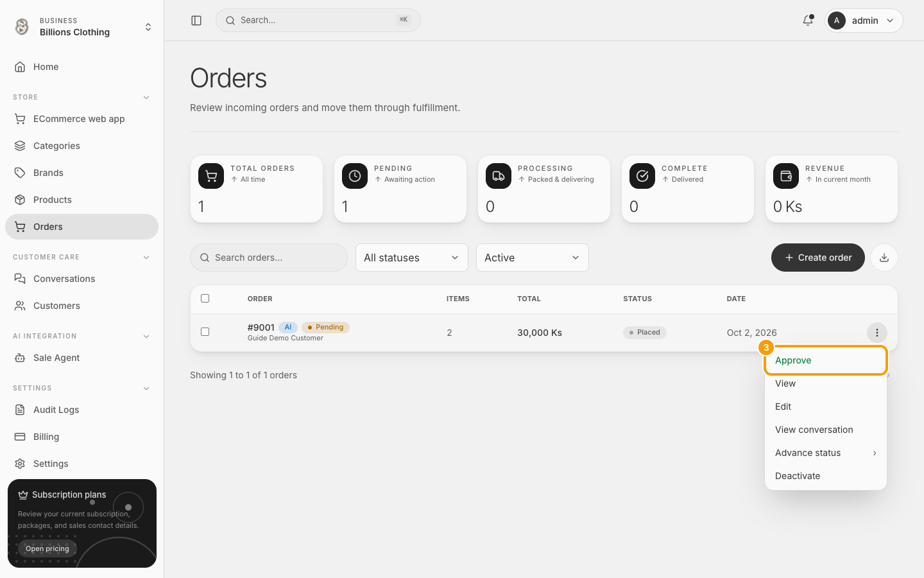924x578 pixels.
Task: Open the notifications bell
Action: pos(808,21)
